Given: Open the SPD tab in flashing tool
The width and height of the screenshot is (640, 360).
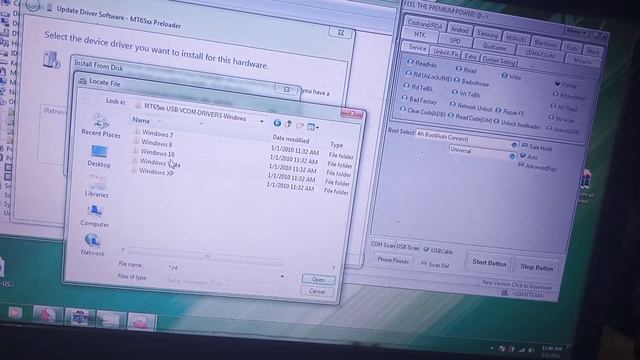Looking at the screenshot, I should (x=455, y=40).
